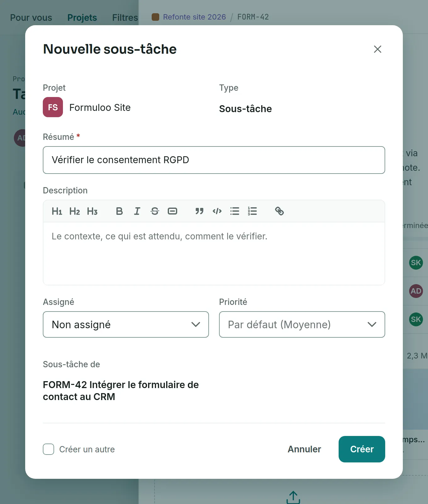Open the Assigné dropdown showing Non assigné
Viewport: 428px width, 504px height.
126,324
